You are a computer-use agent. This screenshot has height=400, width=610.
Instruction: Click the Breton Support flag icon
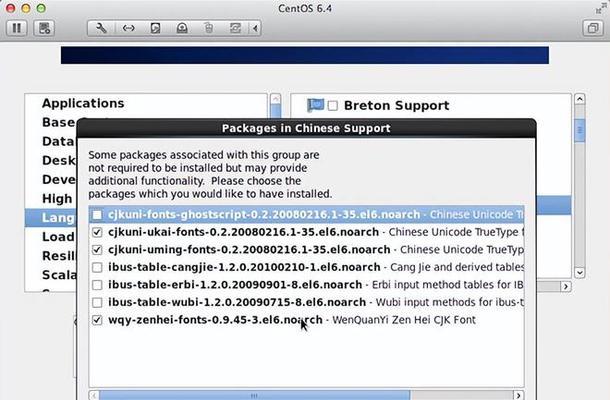click(315, 105)
